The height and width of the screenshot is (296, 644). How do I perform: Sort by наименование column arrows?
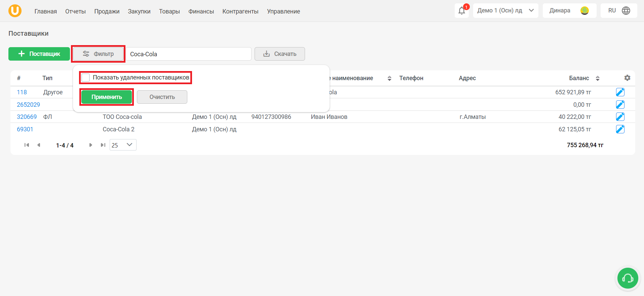(x=389, y=78)
